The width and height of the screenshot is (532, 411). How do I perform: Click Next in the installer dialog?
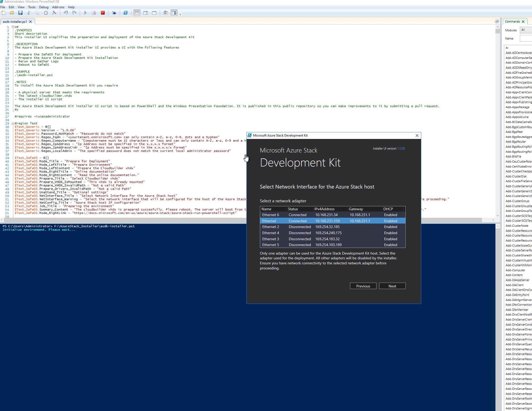coord(392,286)
